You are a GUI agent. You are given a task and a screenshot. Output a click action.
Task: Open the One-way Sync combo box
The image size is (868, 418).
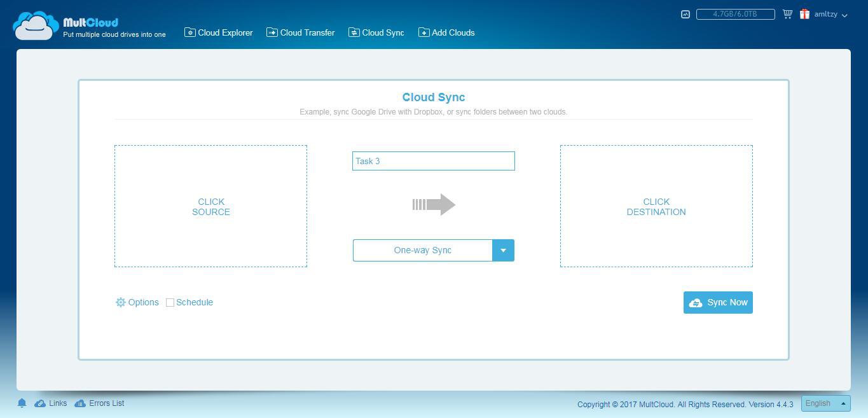point(434,250)
